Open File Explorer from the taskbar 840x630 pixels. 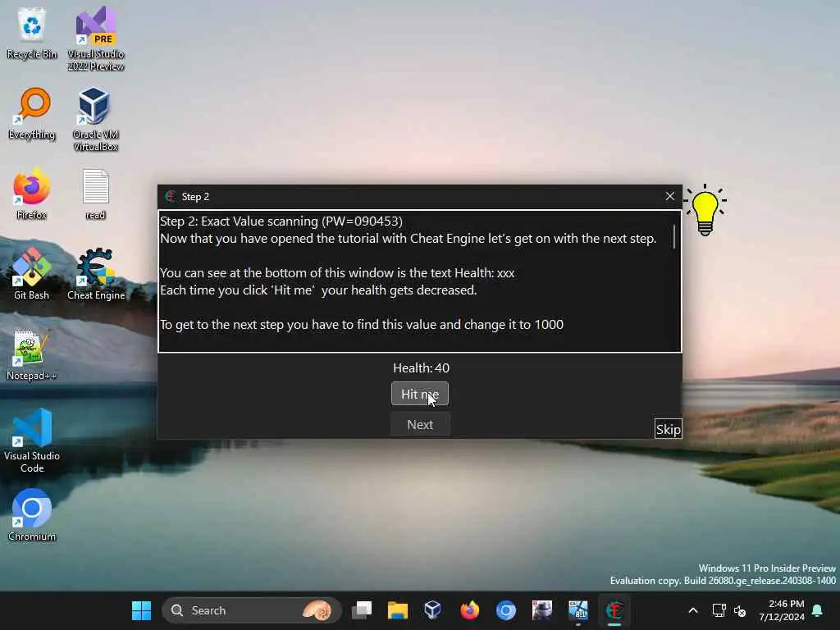point(398,610)
